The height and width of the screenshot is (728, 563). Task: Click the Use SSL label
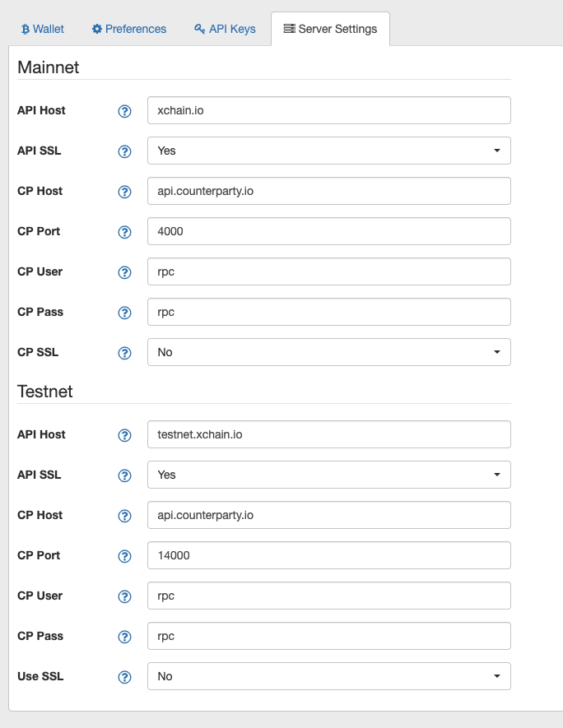[x=40, y=676]
